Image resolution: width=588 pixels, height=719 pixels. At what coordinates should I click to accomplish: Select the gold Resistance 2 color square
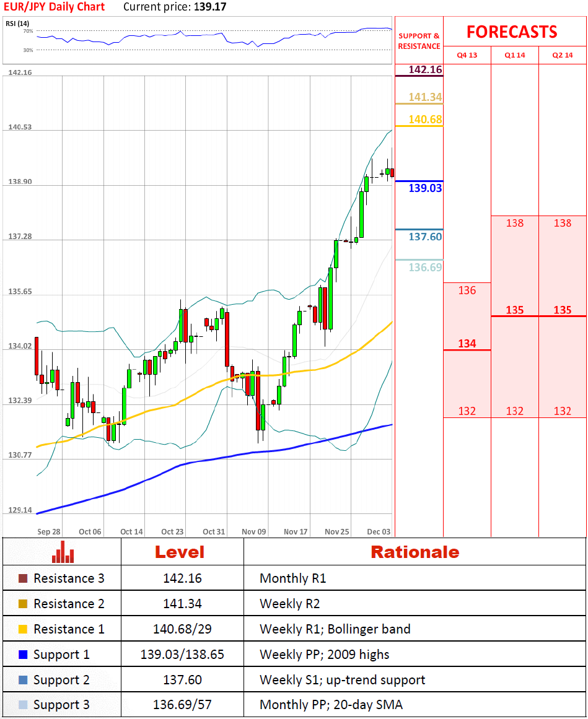point(23,604)
